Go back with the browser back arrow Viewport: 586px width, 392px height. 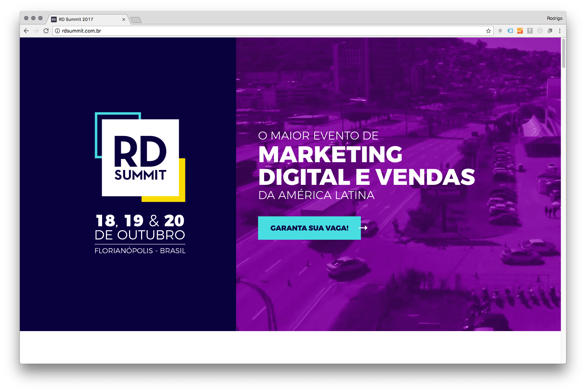[x=26, y=31]
